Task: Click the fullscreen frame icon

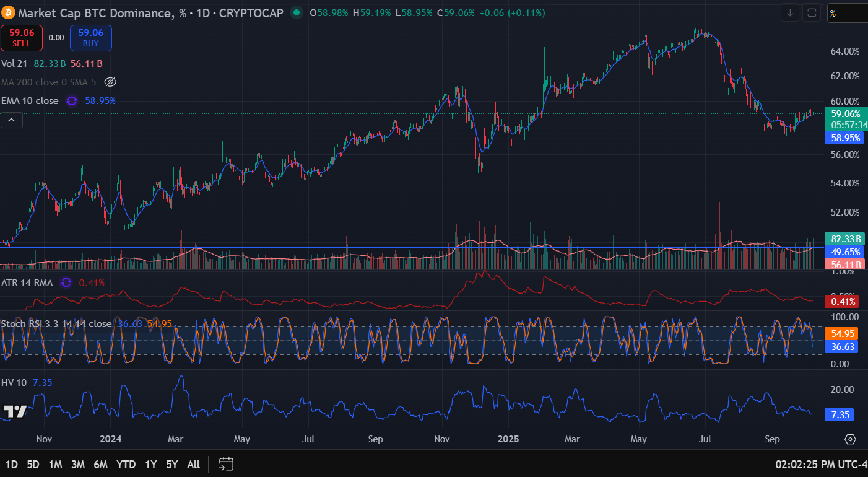Action: 811,12
